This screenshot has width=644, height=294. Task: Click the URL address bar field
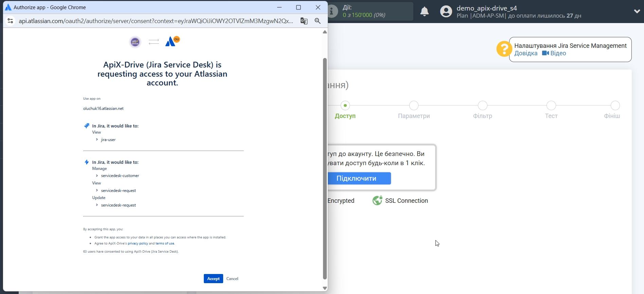tap(156, 21)
